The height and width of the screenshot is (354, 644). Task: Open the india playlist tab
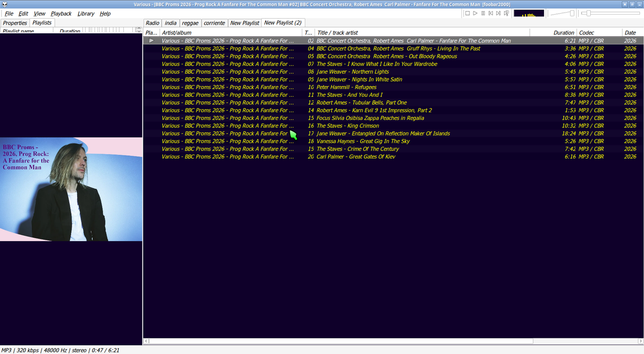tap(171, 23)
